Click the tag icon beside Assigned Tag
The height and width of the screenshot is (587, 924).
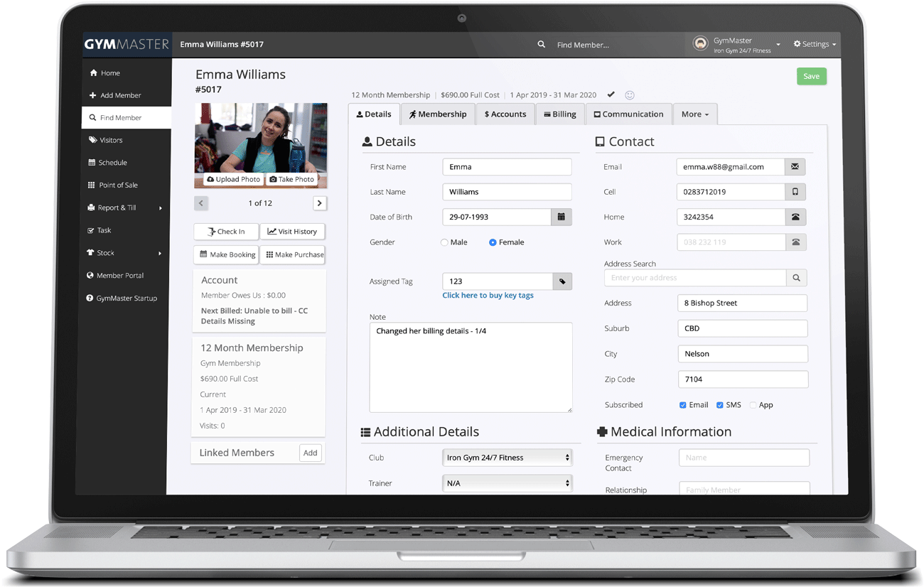562,281
